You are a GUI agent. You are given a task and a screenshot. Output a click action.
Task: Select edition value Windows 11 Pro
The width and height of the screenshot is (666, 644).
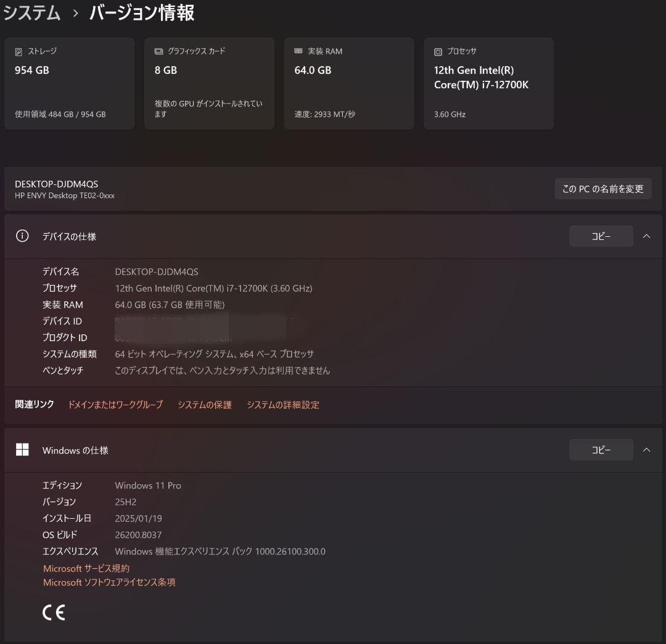(148, 485)
